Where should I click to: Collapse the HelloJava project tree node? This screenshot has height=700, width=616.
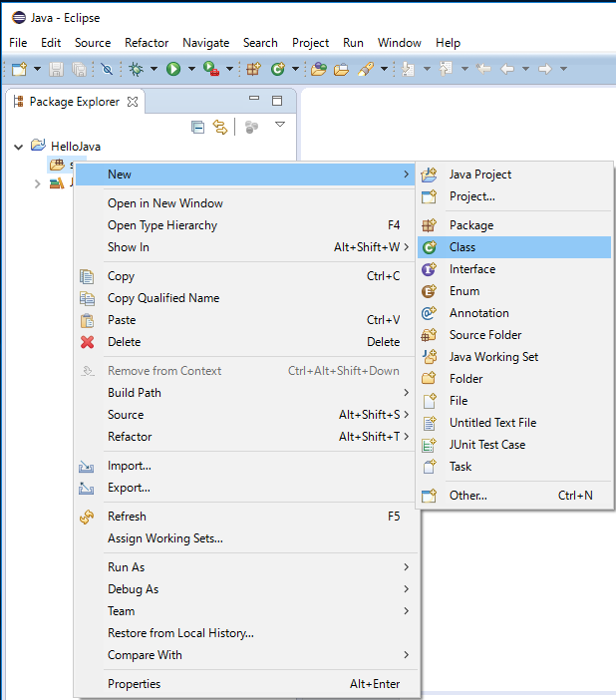(18, 147)
